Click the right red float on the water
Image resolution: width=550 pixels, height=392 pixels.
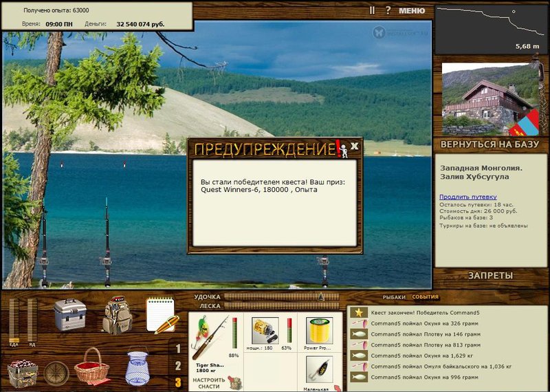[124, 163]
